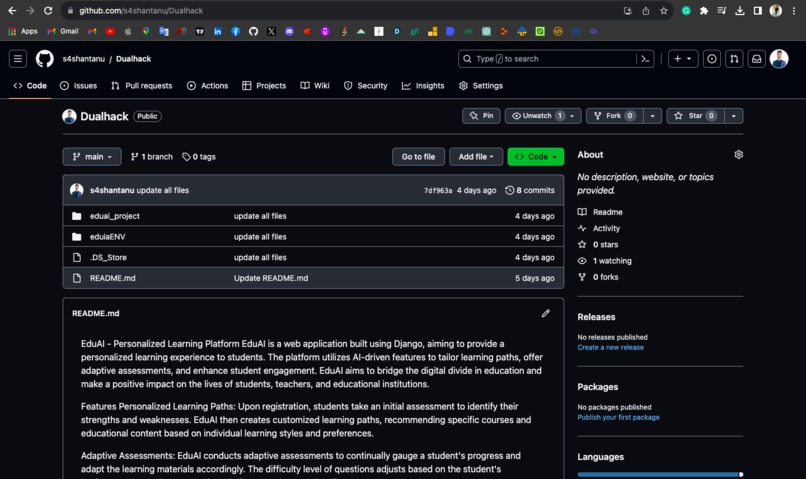This screenshot has height=479, width=806.
Task: Star the Dualhack repository
Action: 695,116
